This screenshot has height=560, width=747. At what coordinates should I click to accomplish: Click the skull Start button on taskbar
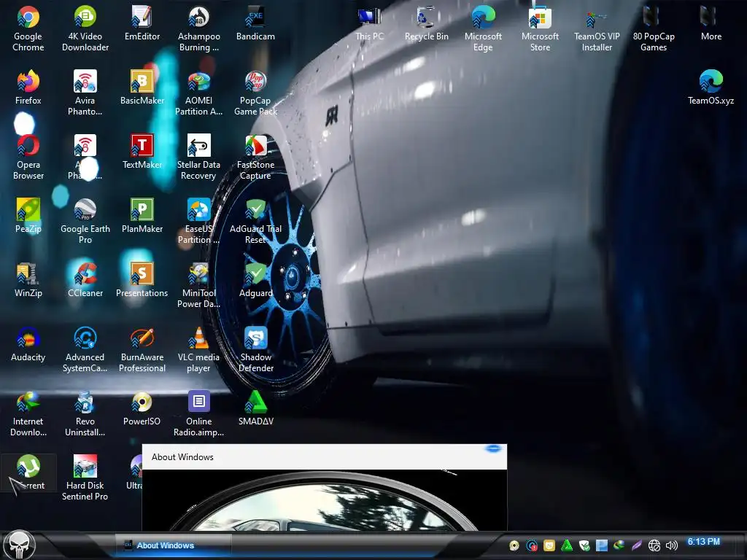[19, 545]
